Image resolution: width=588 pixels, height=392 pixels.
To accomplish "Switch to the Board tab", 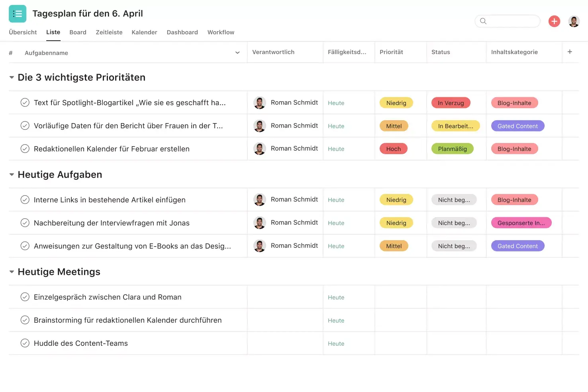I will click(78, 32).
